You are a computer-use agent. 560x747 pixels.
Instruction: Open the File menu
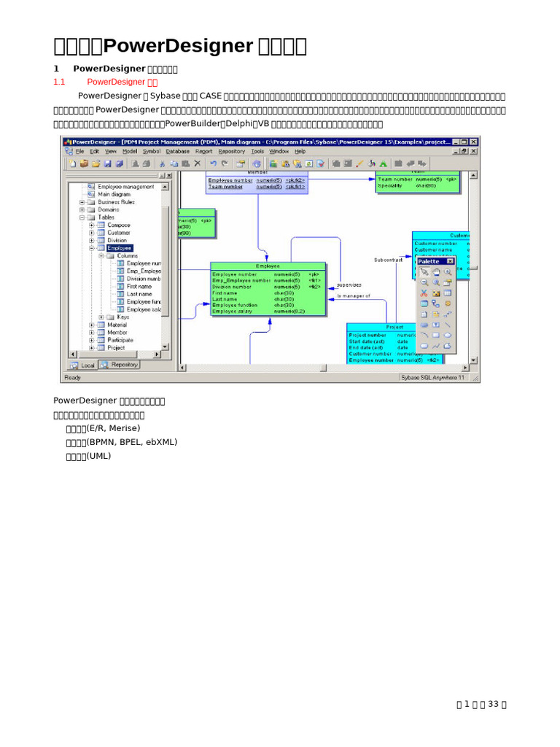[x=79, y=151]
